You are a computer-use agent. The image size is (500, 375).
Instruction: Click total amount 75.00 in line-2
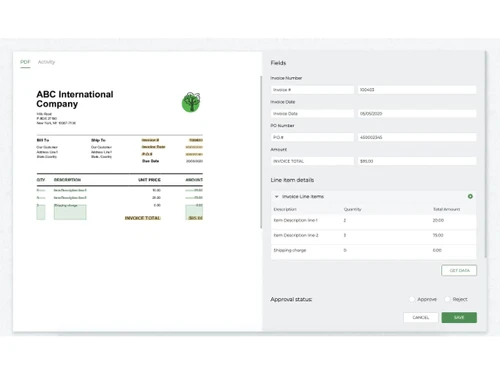tap(438, 235)
